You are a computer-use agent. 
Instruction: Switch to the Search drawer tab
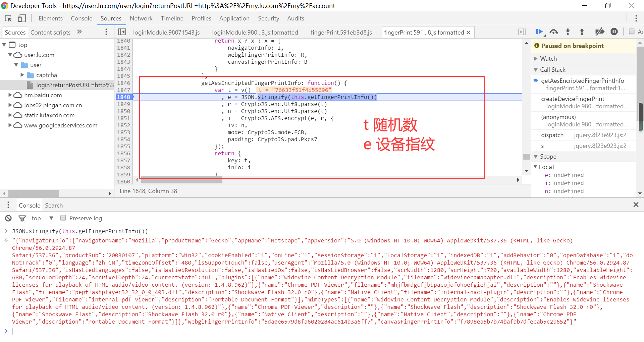pos(54,206)
